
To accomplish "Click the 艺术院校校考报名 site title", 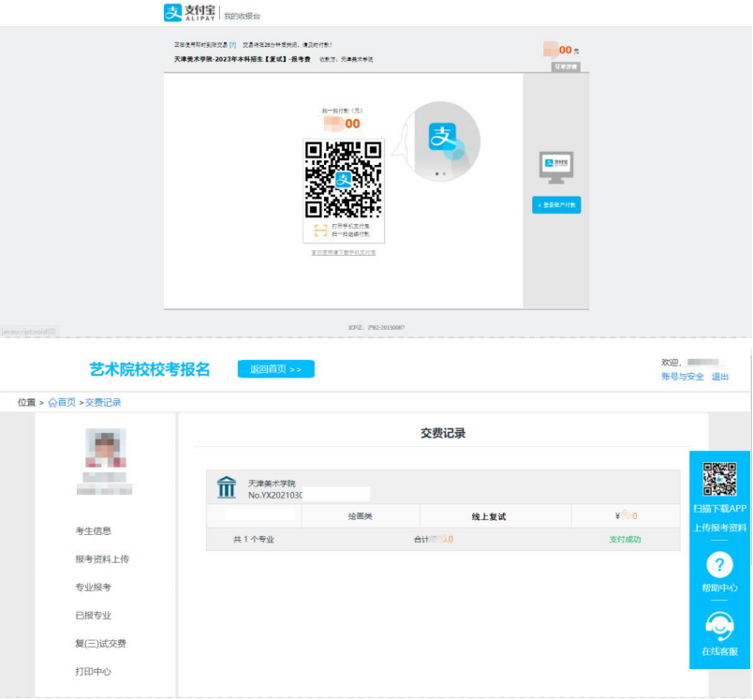I will [150, 369].
